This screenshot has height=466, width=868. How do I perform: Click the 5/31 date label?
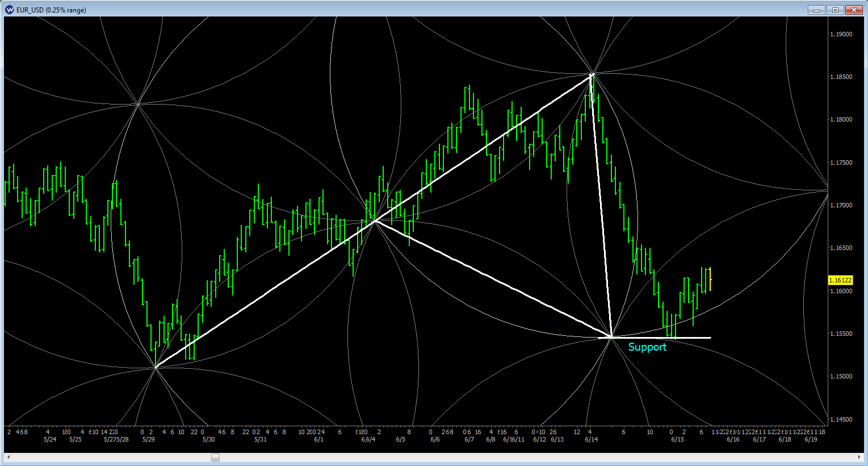point(260,439)
